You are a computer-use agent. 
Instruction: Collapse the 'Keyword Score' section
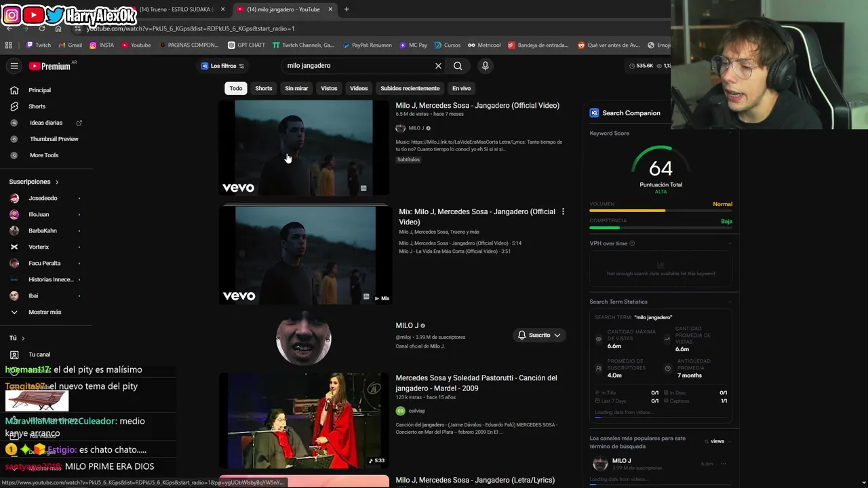730,134
